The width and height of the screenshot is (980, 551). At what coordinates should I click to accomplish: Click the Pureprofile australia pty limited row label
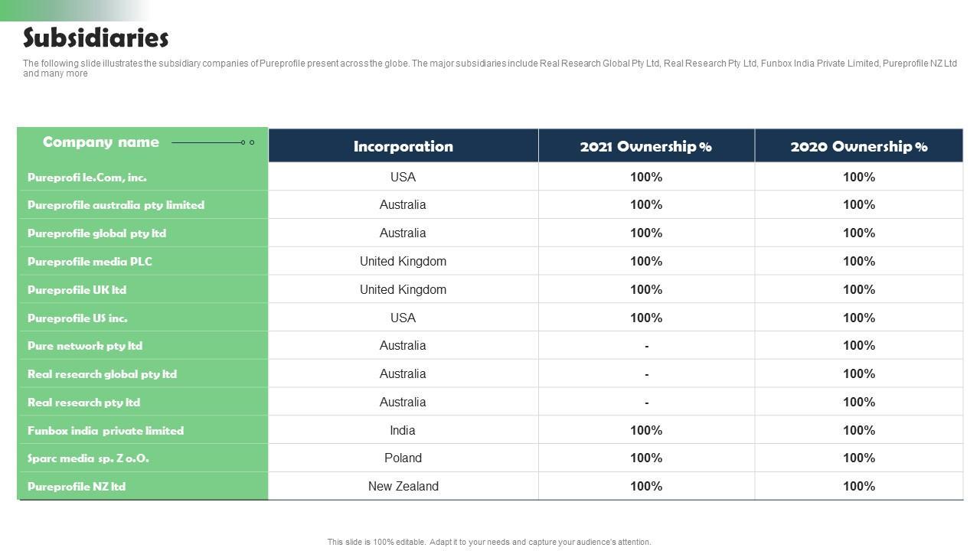pos(116,205)
